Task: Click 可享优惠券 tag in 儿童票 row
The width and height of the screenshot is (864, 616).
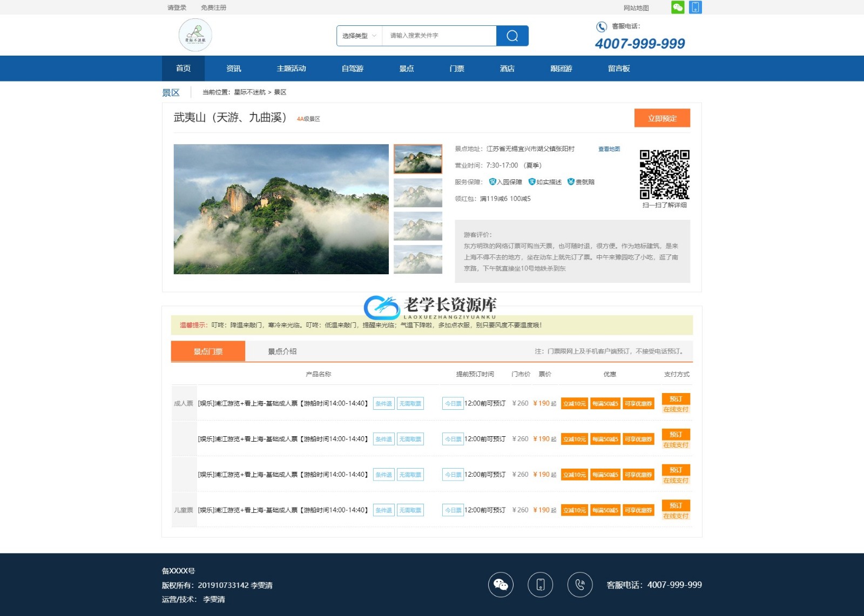Action: pos(638,510)
